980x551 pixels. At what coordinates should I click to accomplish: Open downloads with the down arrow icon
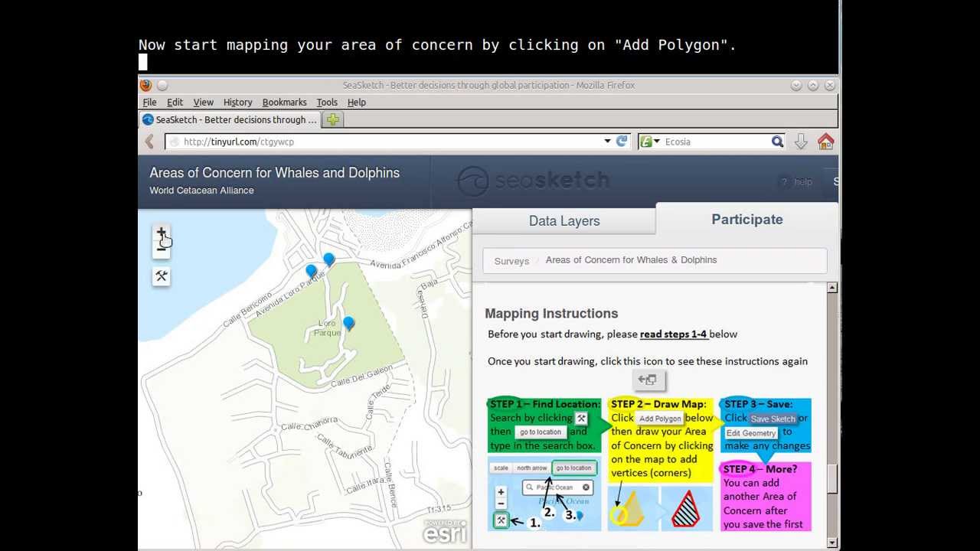pos(801,142)
